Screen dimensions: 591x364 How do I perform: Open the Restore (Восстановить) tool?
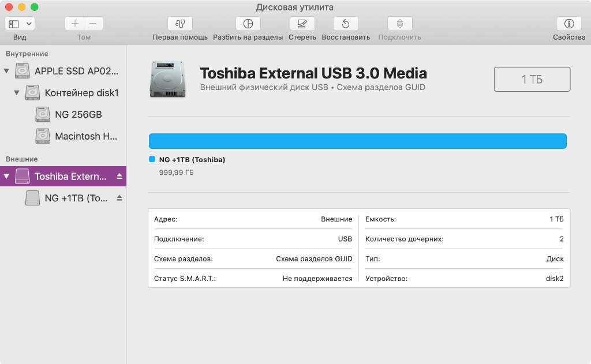click(x=346, y=24)
